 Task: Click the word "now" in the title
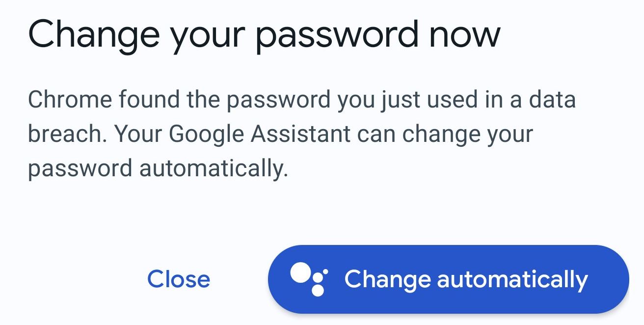tap(464, 34)
